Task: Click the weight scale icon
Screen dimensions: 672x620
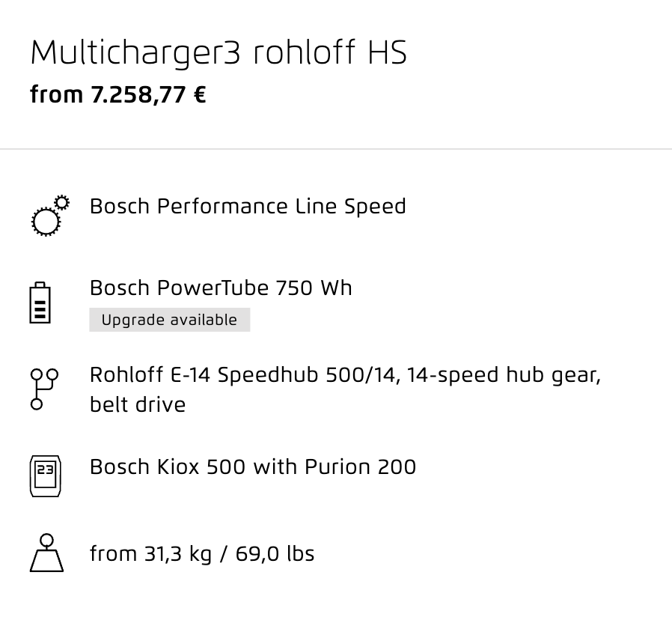Action: point(46,553)
